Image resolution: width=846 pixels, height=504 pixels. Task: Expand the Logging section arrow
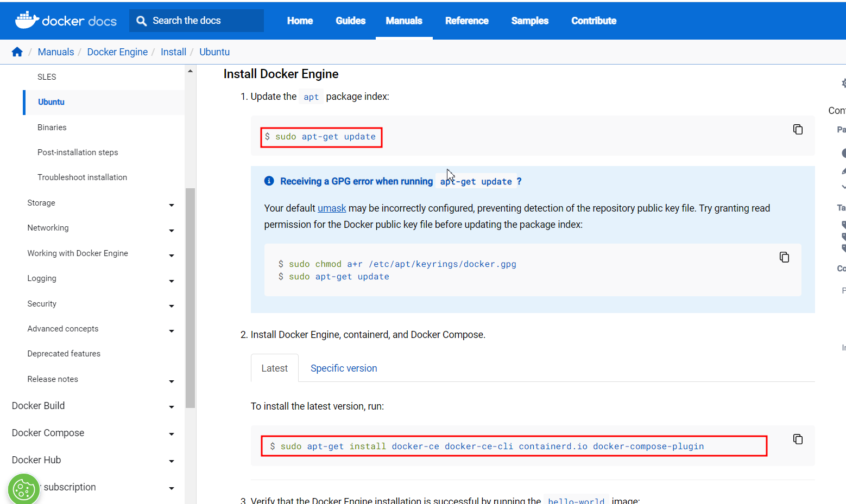coord(172,281)
